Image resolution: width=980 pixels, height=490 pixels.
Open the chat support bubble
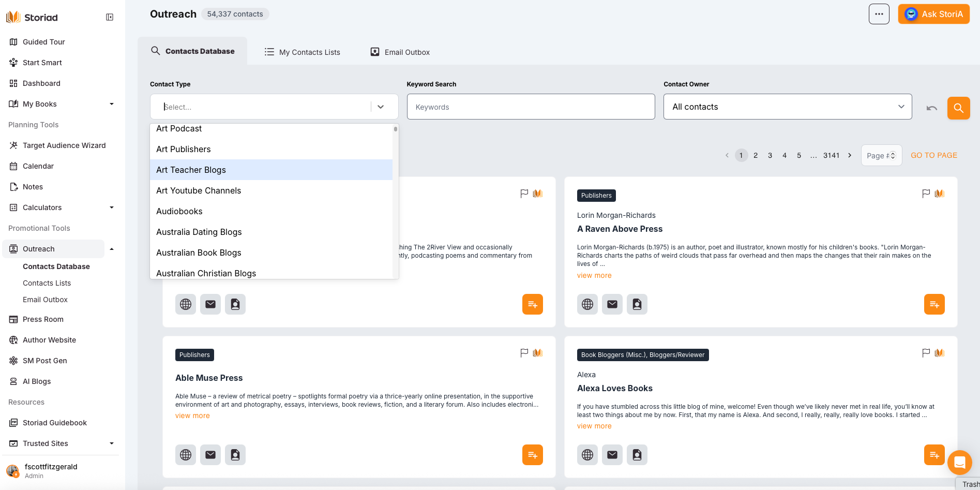pyautogui.click(x=959, y=462)
